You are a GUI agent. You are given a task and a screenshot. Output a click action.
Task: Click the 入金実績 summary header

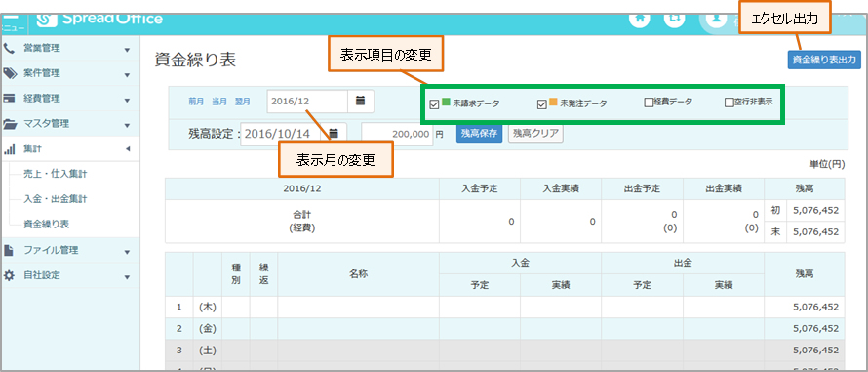[x=561, y=188]
